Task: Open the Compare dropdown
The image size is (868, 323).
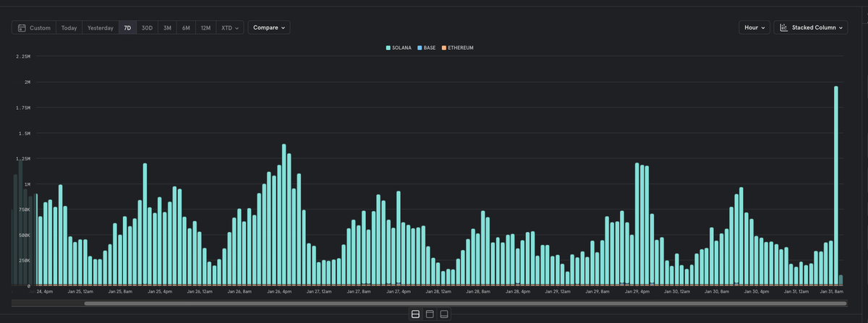Action: coord(269,27)
